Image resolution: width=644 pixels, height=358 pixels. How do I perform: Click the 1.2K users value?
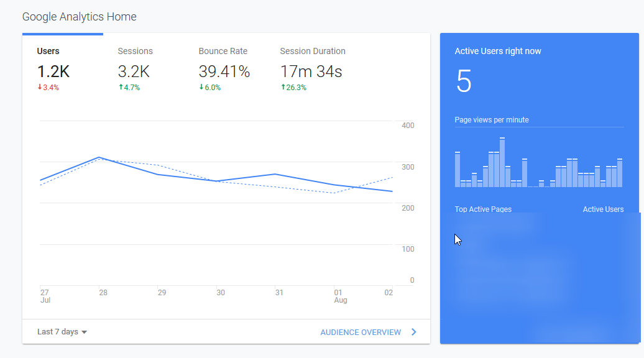point(53,71)
